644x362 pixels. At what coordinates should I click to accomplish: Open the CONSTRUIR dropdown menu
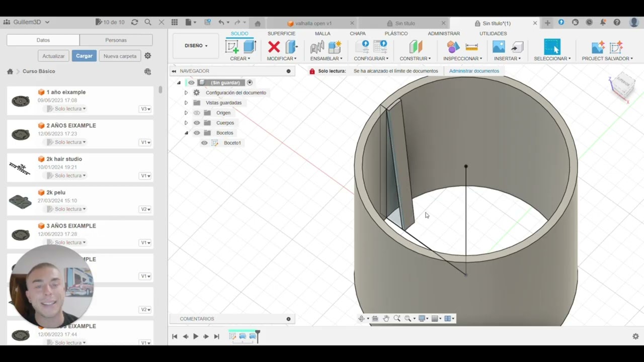click(415, 58)
